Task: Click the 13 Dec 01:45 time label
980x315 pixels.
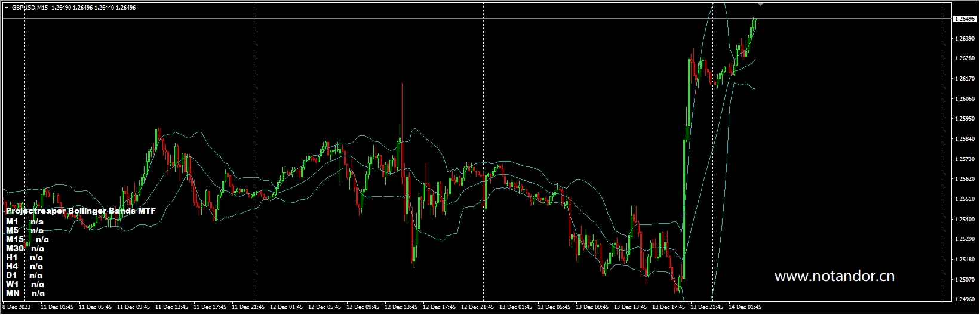Action: pyautogui.click(x=516, y=308)
